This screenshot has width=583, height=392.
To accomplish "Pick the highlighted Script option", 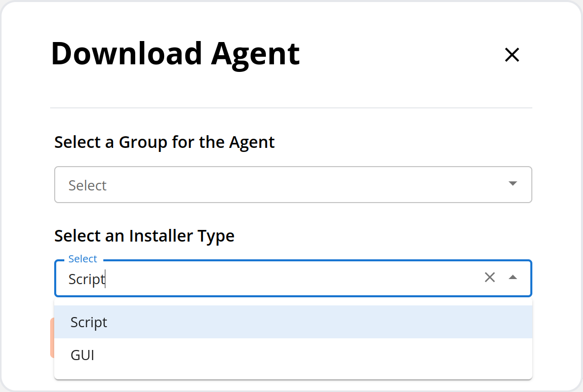I will coord(293,322).
